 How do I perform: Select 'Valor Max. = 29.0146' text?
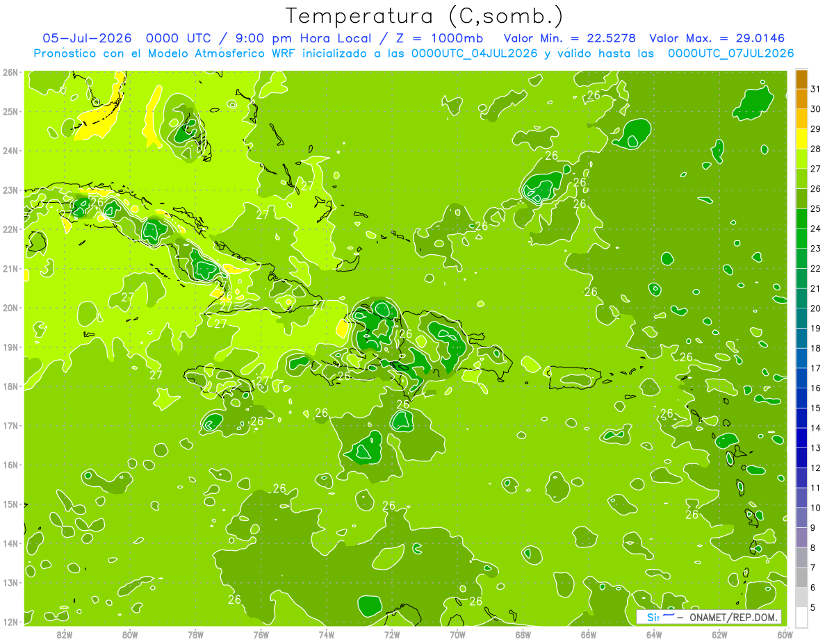[717, 38]
